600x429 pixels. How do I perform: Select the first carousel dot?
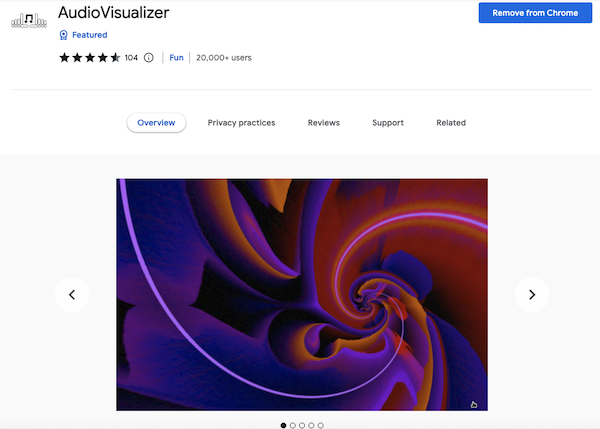pos(284,425)
